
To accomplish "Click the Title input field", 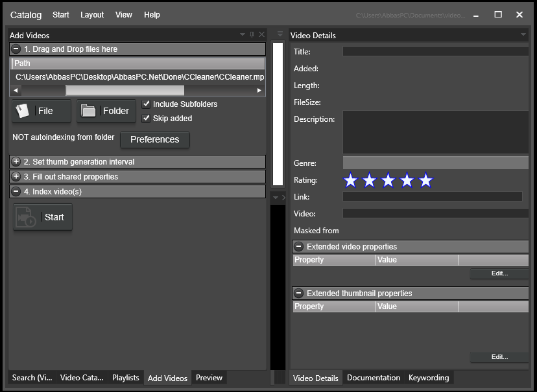I will tap(436, 51).
